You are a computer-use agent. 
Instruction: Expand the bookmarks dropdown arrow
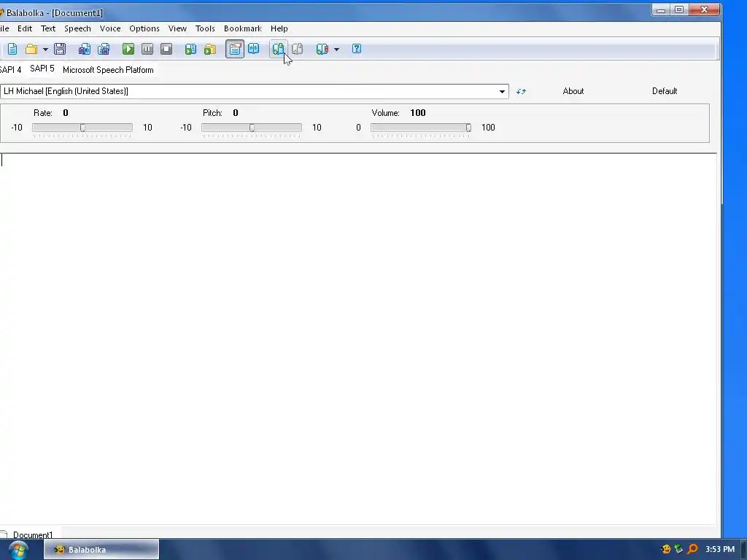click(x=336, y=49)
